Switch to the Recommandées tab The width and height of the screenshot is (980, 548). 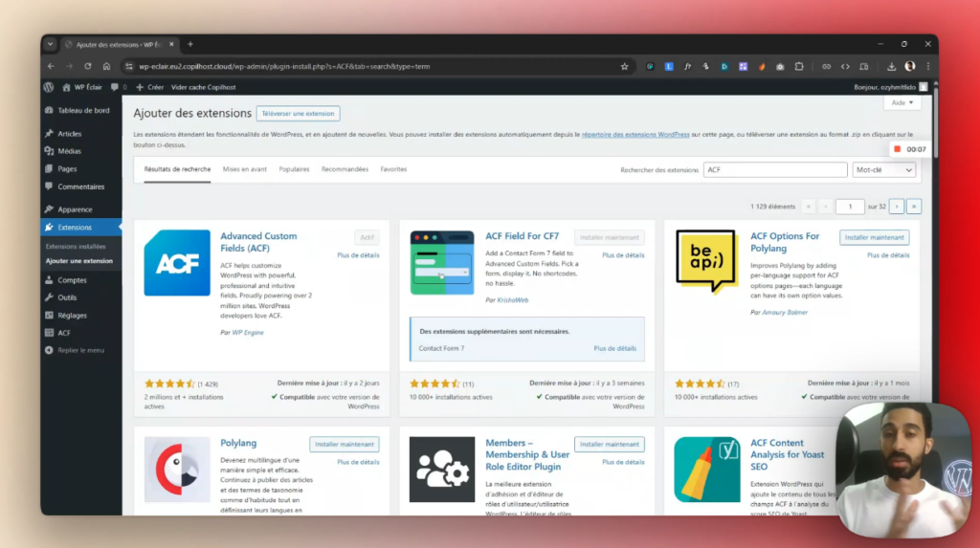pyautogui.click(x=345, y=169)
